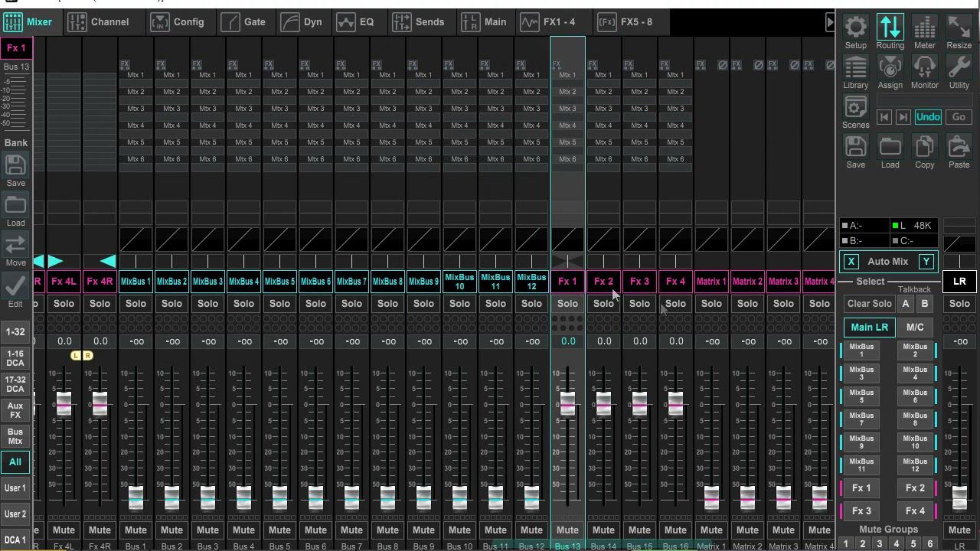Click the Undo button
The width and height of the screenshot is (980, 551).
tap(927, 117)
